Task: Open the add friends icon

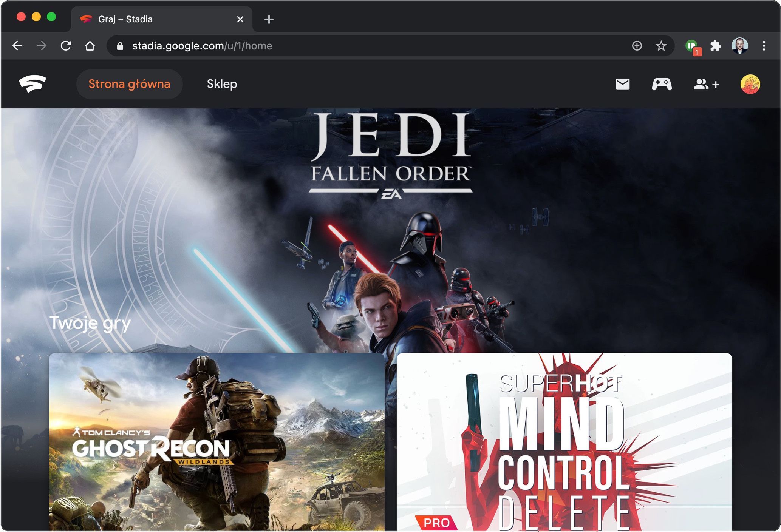Action: tap(706, 84)
